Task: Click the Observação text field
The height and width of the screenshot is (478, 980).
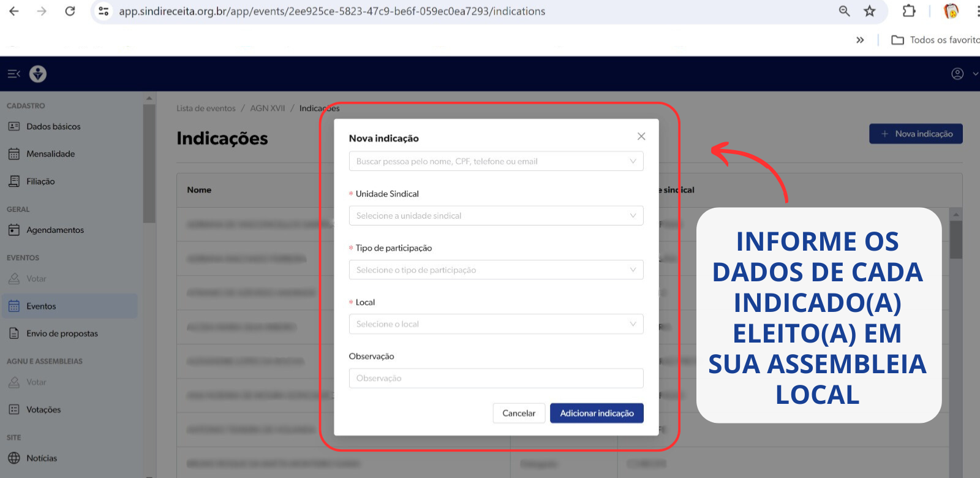Action: click(496, 378)
